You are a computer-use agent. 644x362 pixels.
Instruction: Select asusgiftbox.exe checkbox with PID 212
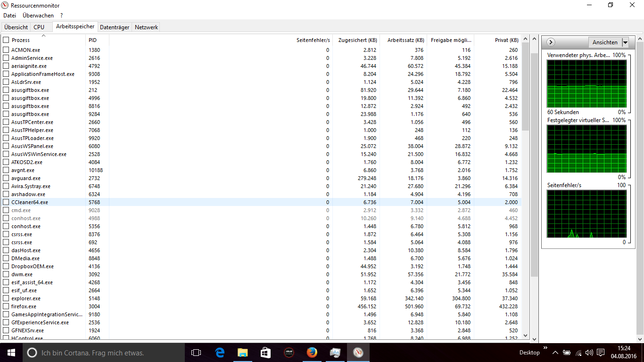click(x=6, y=90)
